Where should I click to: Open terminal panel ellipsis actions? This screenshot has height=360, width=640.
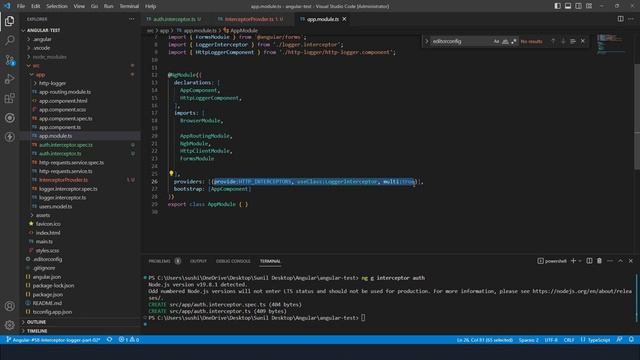(x=610, y=261)
